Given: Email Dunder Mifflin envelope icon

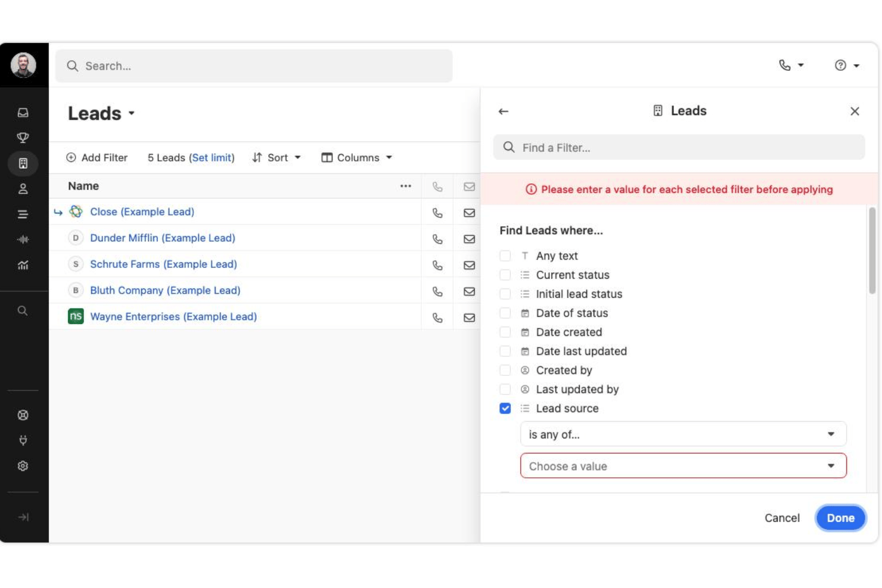Looking at the screenshot, I should [470, 239].
